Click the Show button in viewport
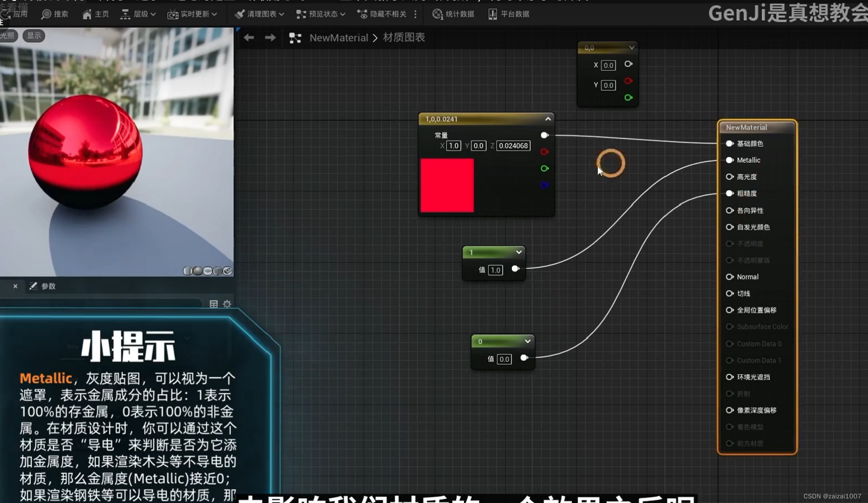868x503 pixels. point(34,36)
